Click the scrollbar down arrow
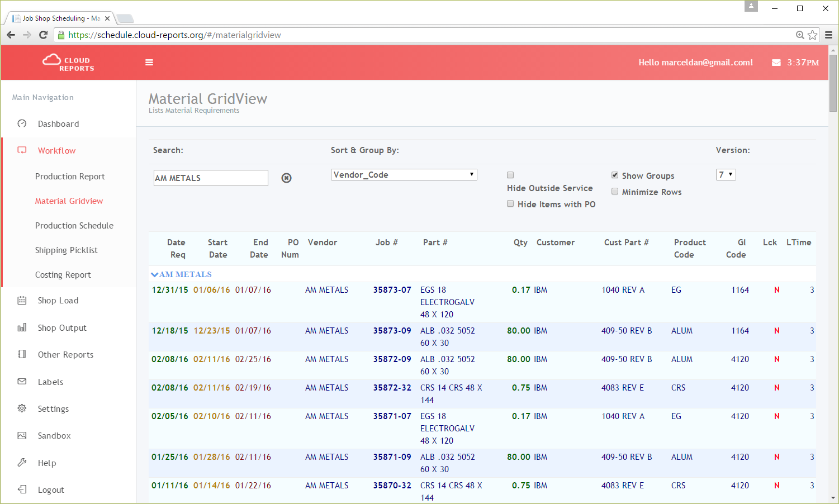839x504 pixels. click(833, 498)
